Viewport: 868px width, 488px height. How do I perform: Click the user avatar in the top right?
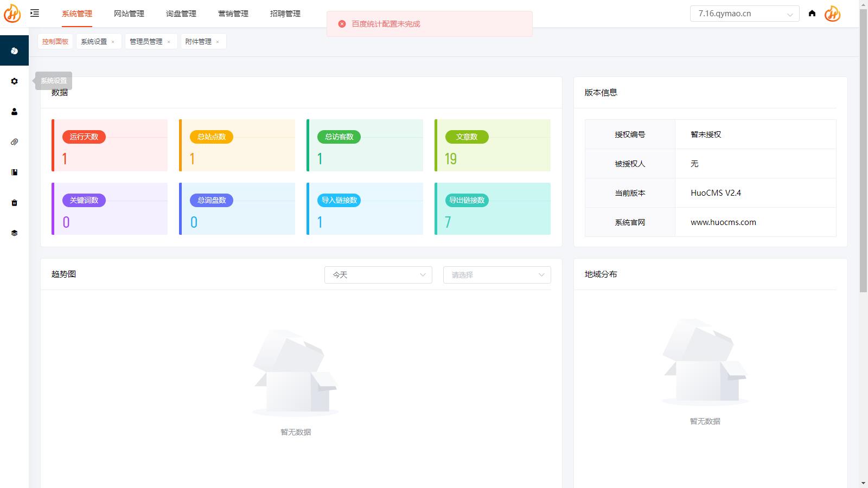pyautogui.click(x=832, y=14)
